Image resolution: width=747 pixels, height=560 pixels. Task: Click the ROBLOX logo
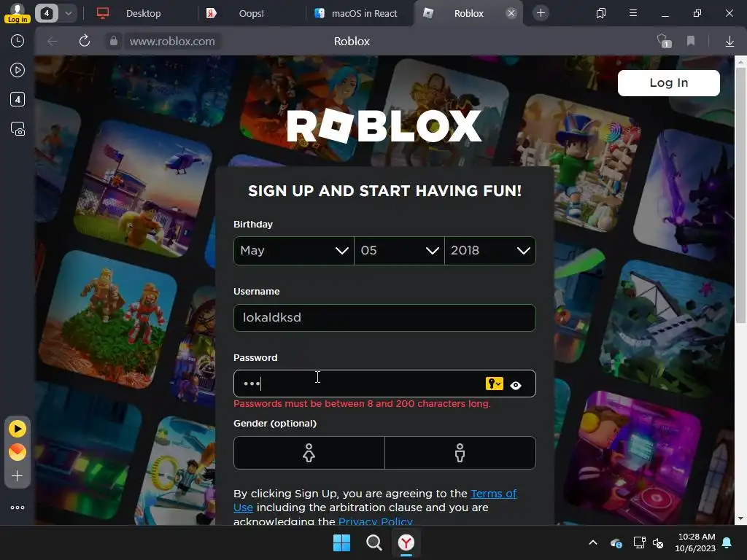tap(384, 125)
